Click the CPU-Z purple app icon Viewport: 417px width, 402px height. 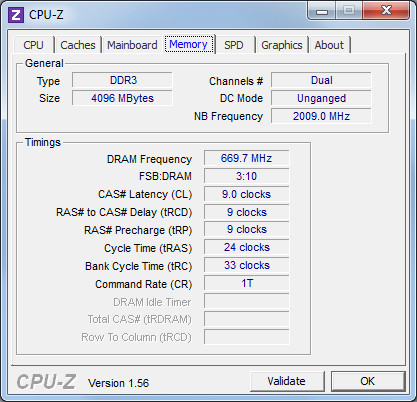pyautogui.click(x=16, y=15)
